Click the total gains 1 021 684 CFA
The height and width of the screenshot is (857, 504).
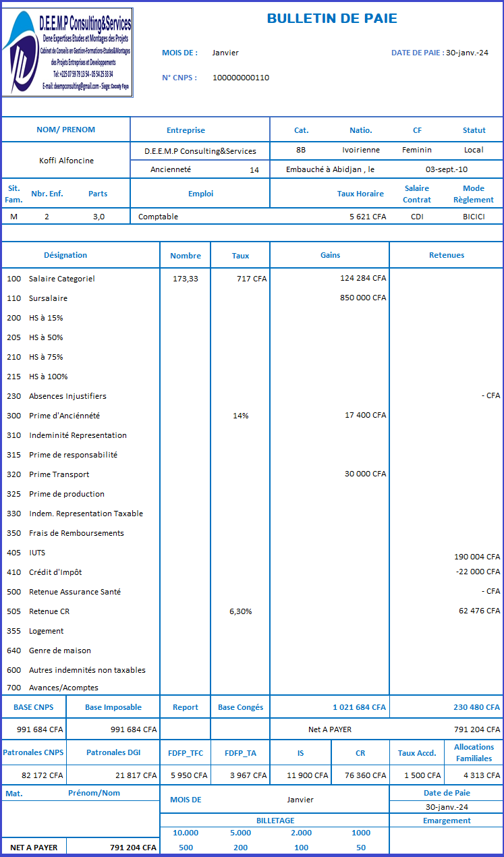pyautogui.click(x=359, y=707)
